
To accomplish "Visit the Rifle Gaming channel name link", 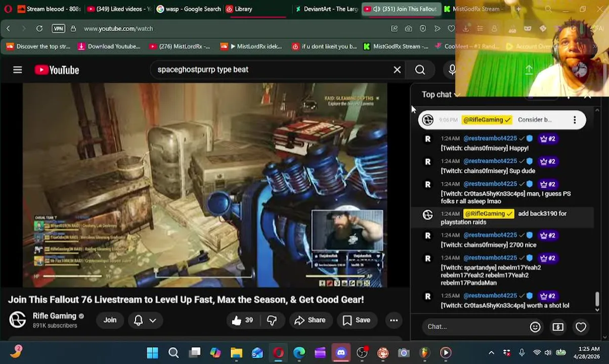I will (54, 316).
